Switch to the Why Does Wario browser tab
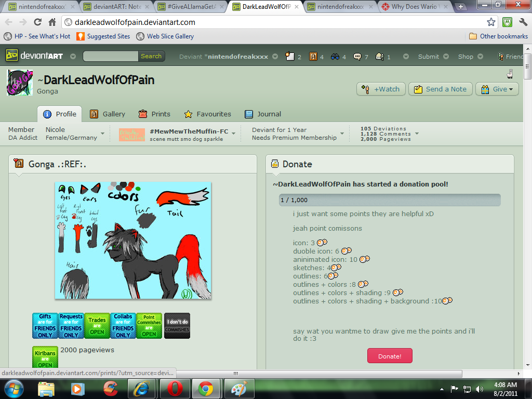The width and height of the screenshot is (532, 399). (x=415, y=6)
